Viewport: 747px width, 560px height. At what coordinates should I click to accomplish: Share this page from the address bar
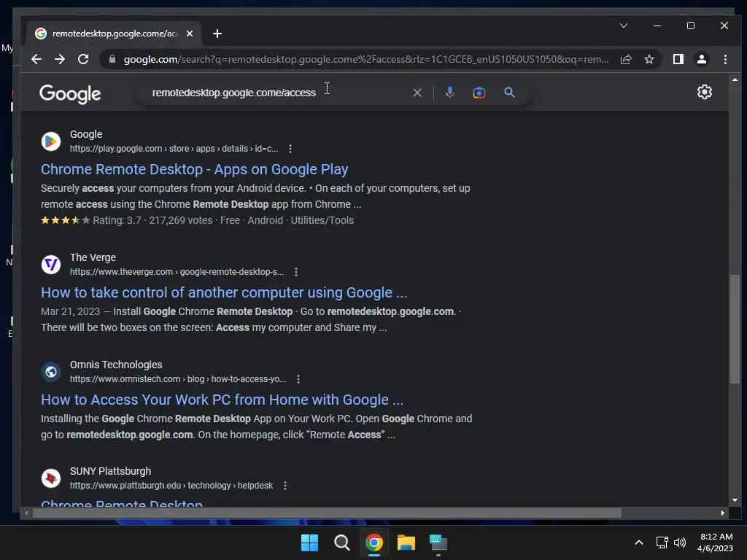(625, 59)
